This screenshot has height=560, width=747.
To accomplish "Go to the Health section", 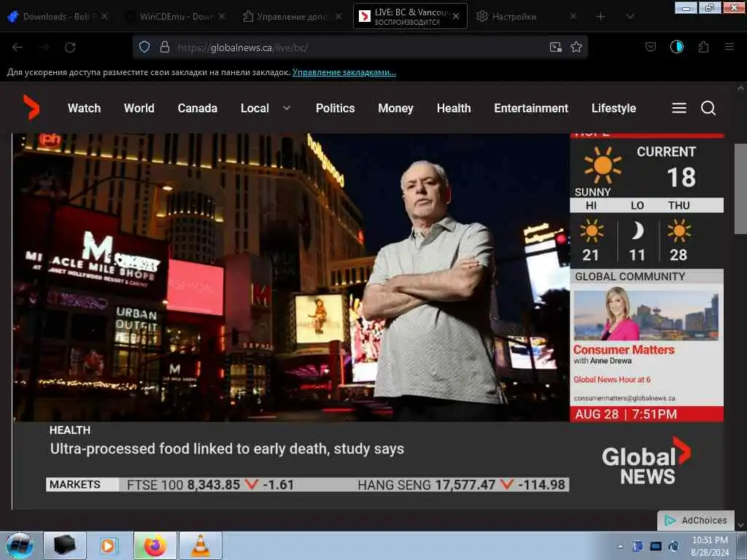I will pos(454,108).
